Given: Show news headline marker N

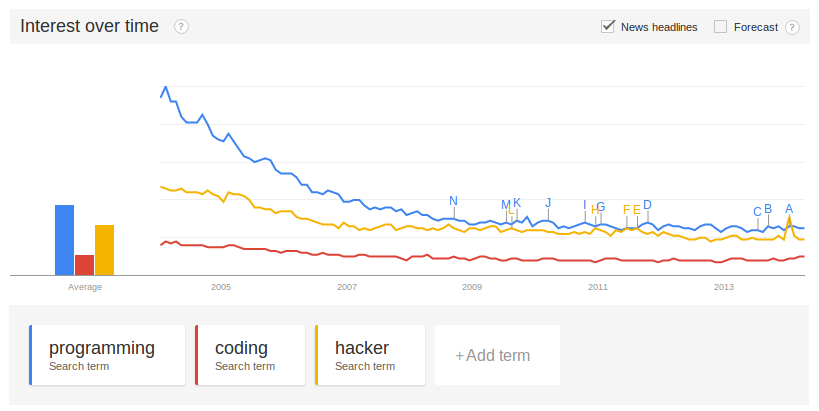Looking at the screenshot, I should point(453,201).
